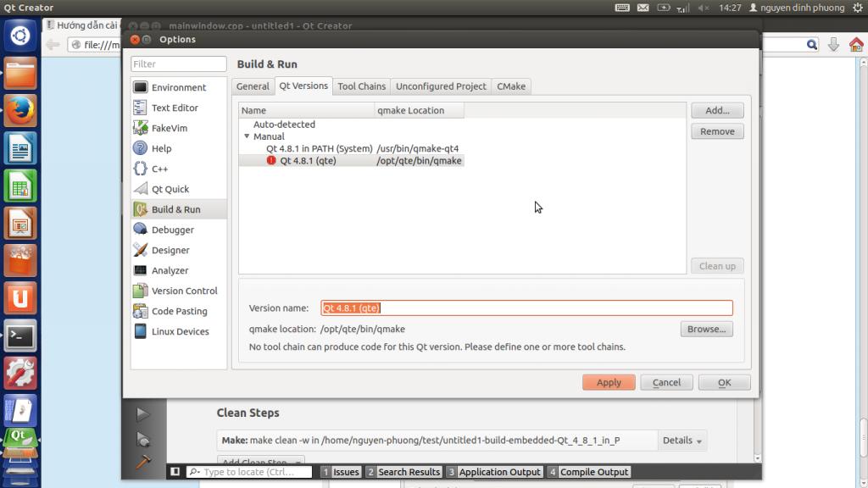The height and width of the screenshot is (488, 868).
Task: Launch LibreOffice Impress from the launcher
Action: point(20,223)
